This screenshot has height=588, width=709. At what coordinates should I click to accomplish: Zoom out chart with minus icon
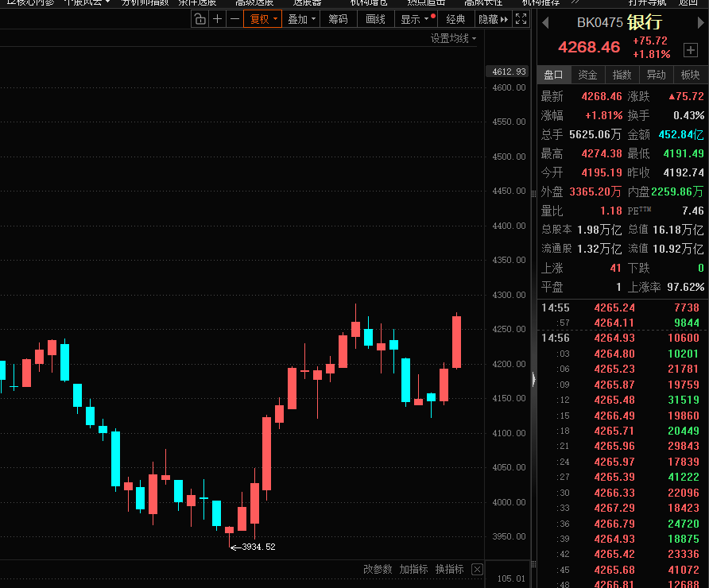[x=234, y=19]
